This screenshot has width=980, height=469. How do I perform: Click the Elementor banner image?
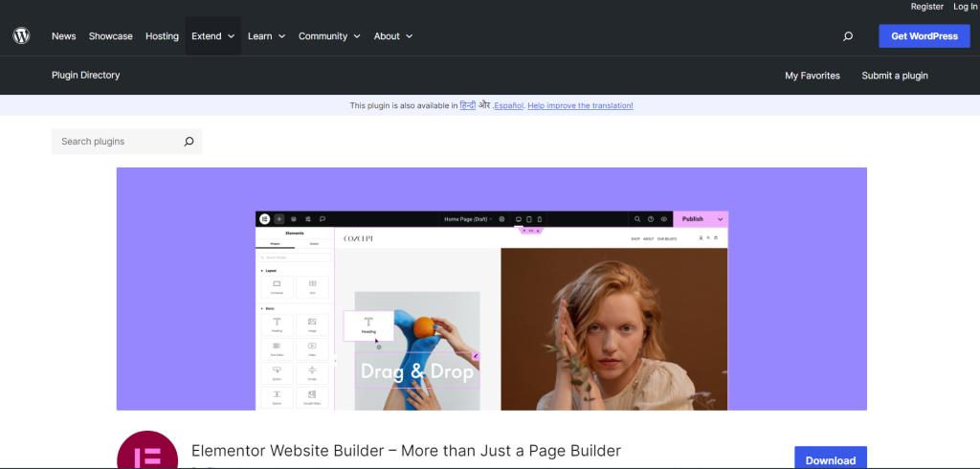[492, 289]
